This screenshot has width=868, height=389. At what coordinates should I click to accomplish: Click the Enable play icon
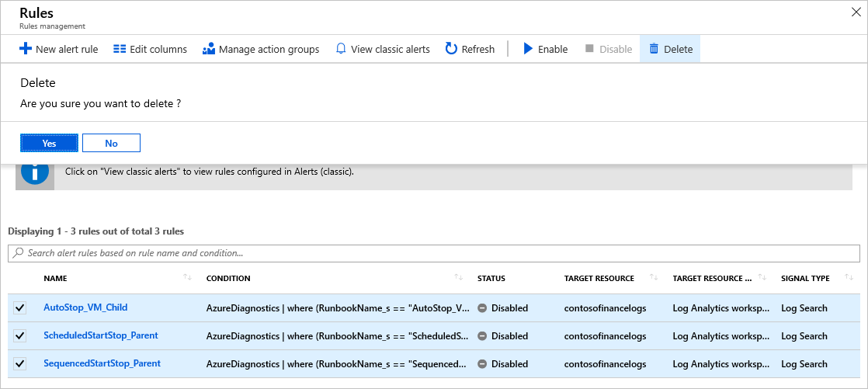(x=528, y=49)
